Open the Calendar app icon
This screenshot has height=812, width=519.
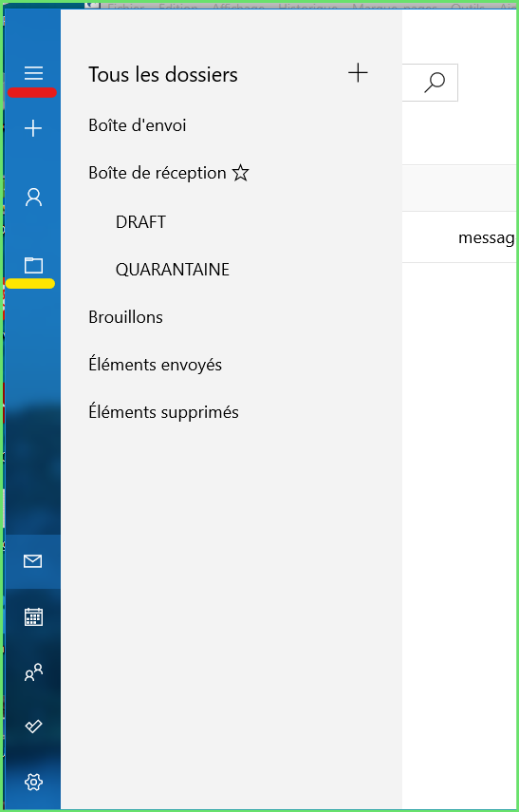tap(33, 616)
